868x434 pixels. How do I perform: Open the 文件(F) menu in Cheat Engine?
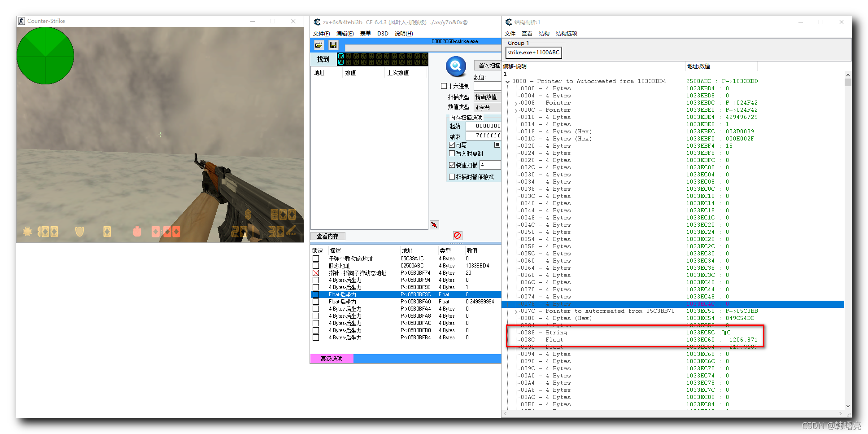(321, 34)
